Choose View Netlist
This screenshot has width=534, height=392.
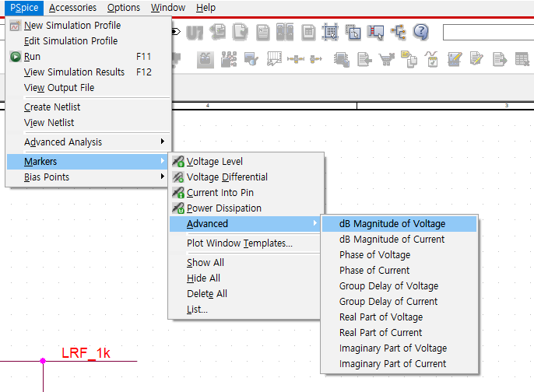pos(89,123)
